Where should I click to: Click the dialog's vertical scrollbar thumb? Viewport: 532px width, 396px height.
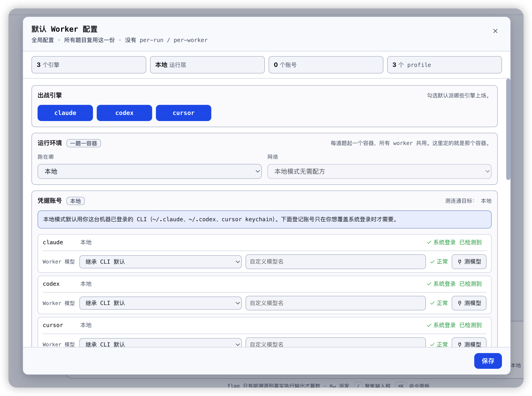[508, 129]
